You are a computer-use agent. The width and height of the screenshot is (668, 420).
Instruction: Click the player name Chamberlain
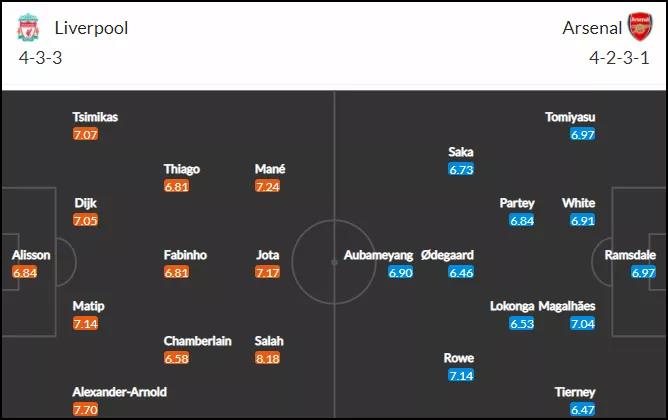pyautogui.click(x=198, y=341)
